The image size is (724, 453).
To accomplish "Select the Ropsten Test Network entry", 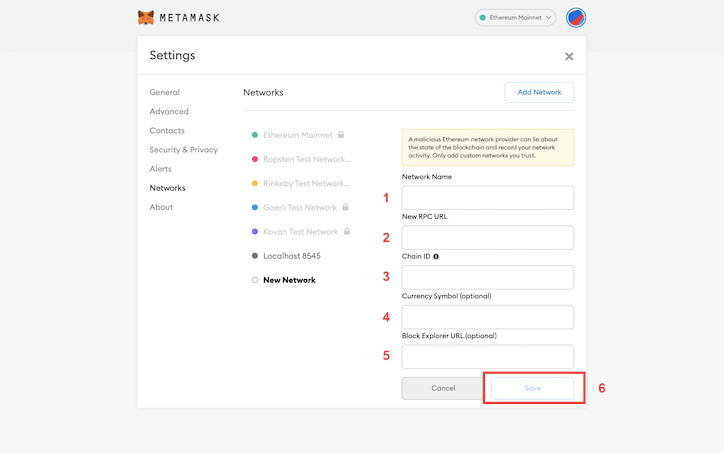I will pyautogui.click(x=306, y=159).
